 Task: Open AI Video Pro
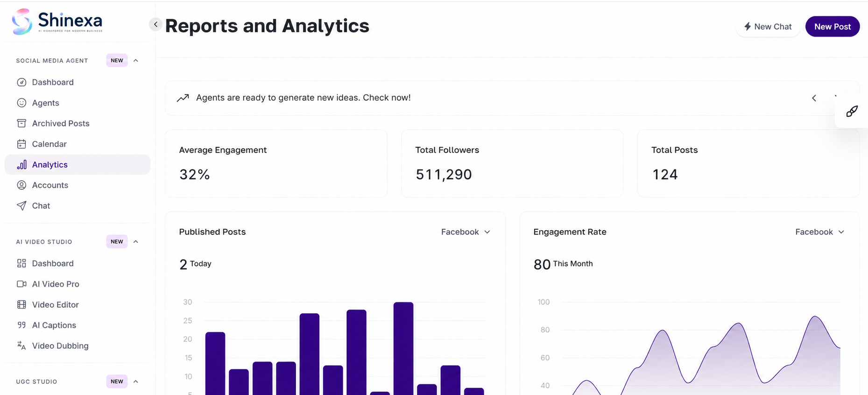coord(78,284)
